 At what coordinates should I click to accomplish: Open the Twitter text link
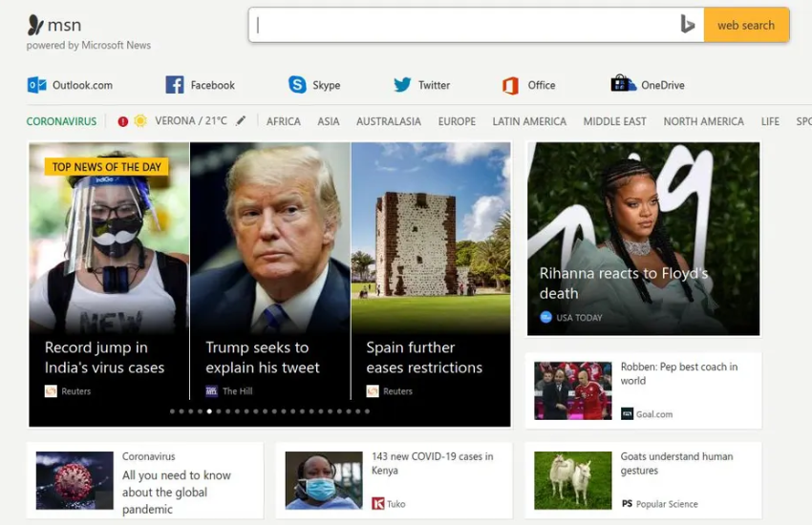(434, 85)
